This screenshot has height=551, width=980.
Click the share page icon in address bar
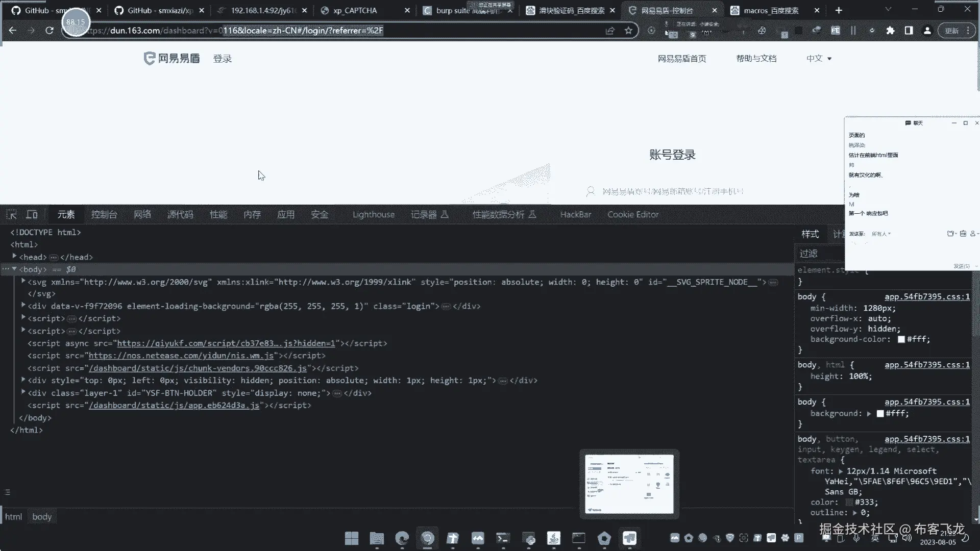tap(610, 31)
